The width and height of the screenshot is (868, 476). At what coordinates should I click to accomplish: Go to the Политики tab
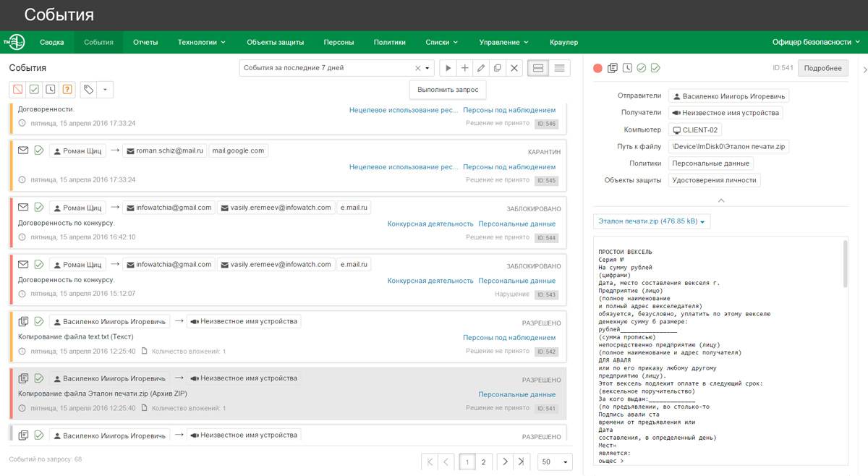pos(389,42)
